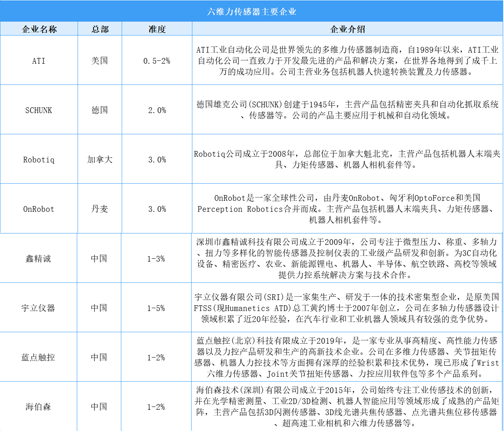The height and width of the screenshot is (431, 504).
Task: Click the ATI工业自动化公司 description cell
Action: click(x=348, y=60)
